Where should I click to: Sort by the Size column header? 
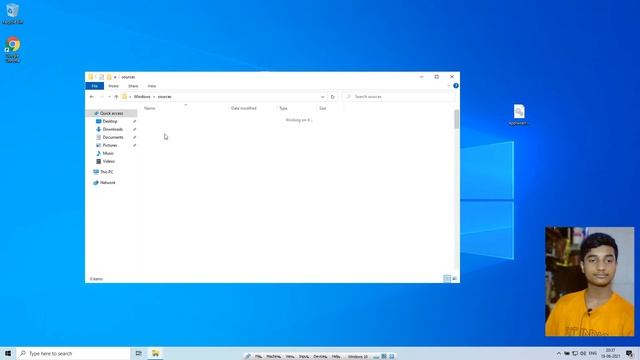322,109
